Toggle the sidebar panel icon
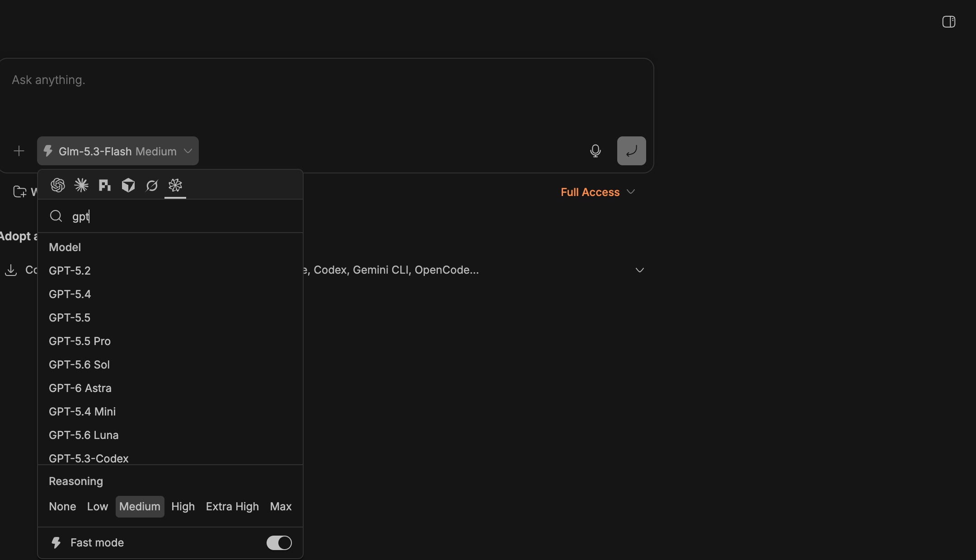Screen dimensions: 976x560 click(949, 22)
